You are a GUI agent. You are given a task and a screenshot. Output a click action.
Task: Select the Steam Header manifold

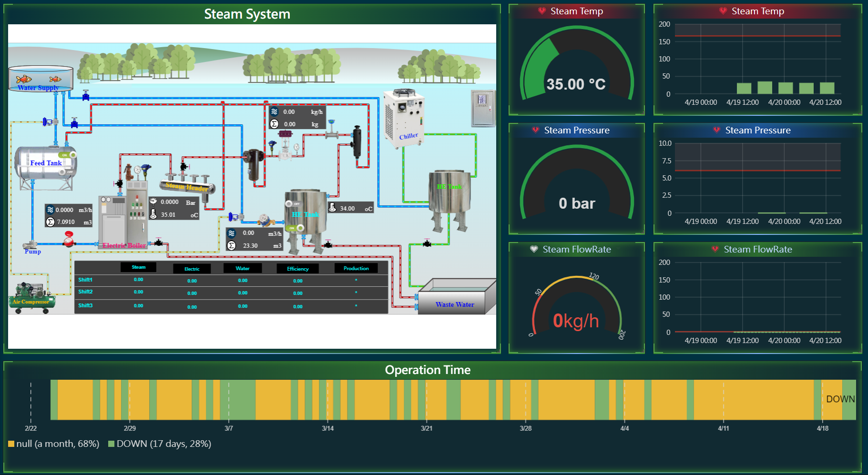[188, 186]
